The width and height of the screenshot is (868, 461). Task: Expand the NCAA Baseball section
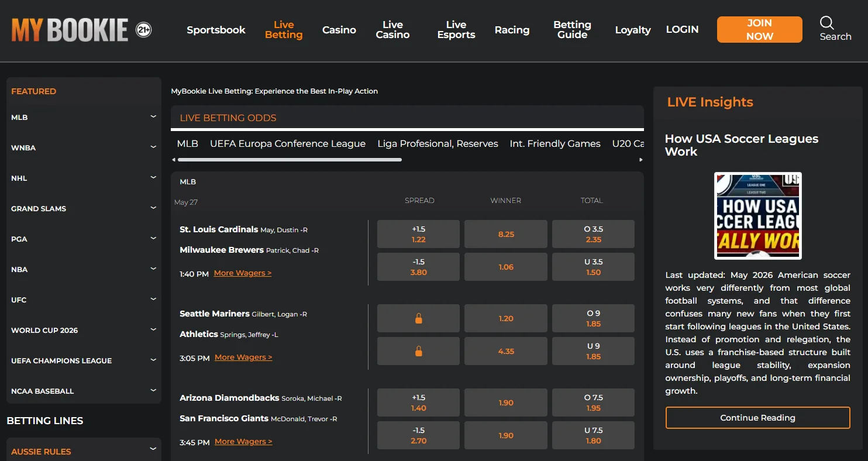pyautogui.click(x=84, y=391)
